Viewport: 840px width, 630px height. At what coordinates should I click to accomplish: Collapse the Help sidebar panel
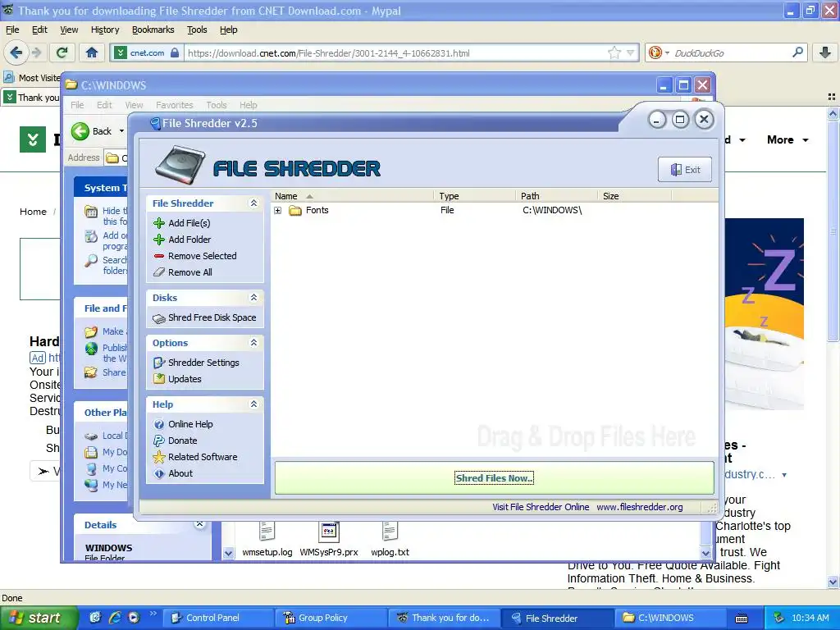[254, 404]
